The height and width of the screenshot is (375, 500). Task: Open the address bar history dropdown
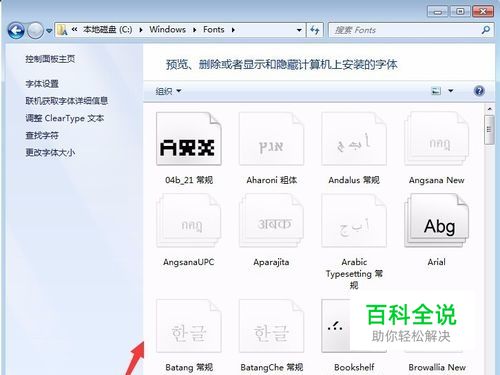[x=299, y=30]
